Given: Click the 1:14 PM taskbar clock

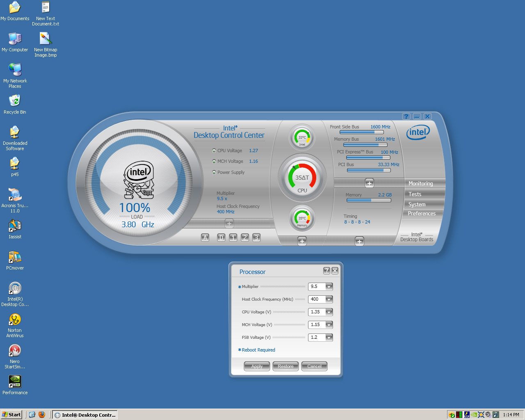Looking at the screenshot, I should [x=511, y=415].
